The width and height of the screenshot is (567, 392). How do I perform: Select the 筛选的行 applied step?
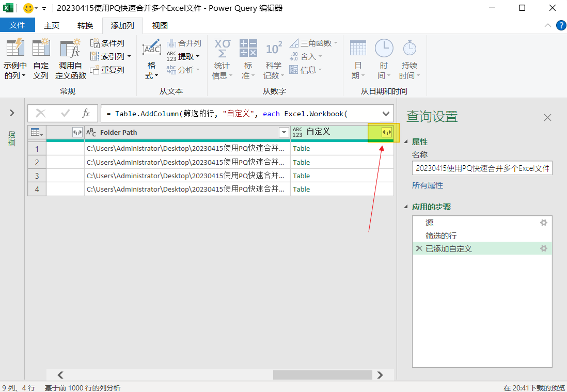pos(482,236)
